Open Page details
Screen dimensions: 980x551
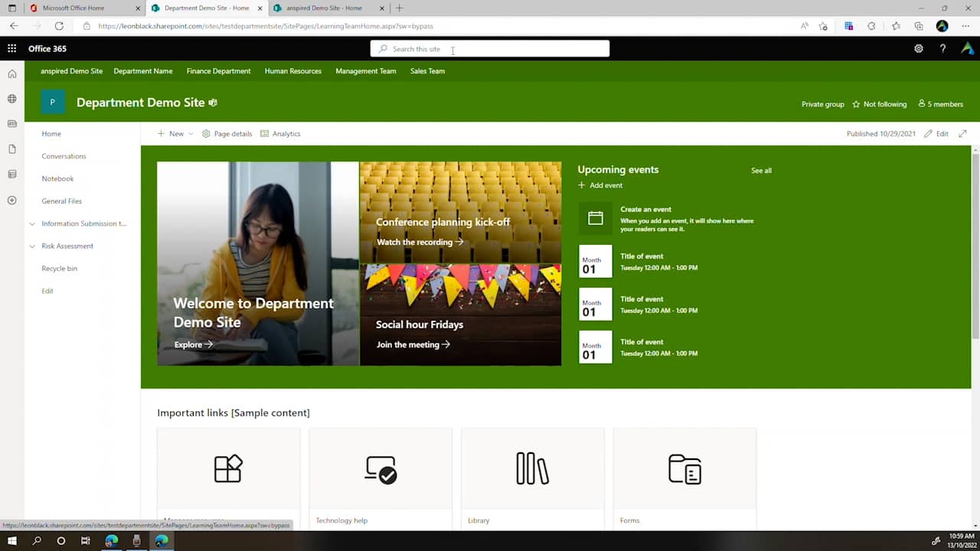227,133
